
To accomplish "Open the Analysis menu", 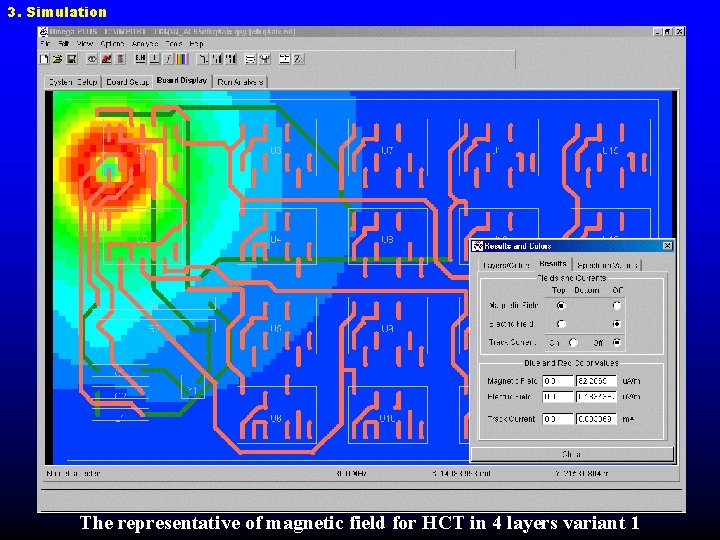I will click(x=145, y=44).
